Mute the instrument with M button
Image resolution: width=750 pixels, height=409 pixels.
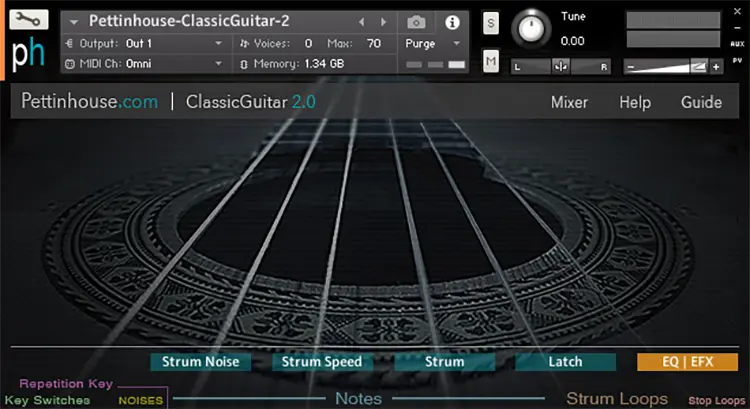coord(491,61)
